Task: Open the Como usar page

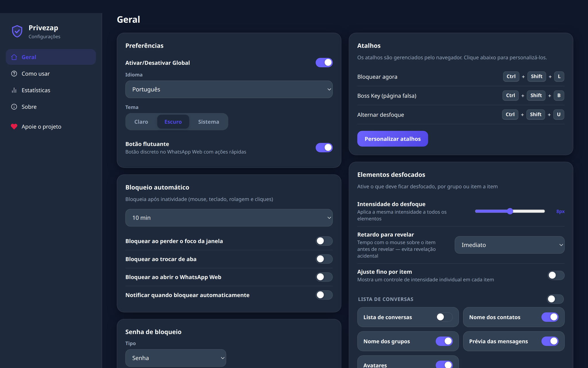Action: point(51,74)
